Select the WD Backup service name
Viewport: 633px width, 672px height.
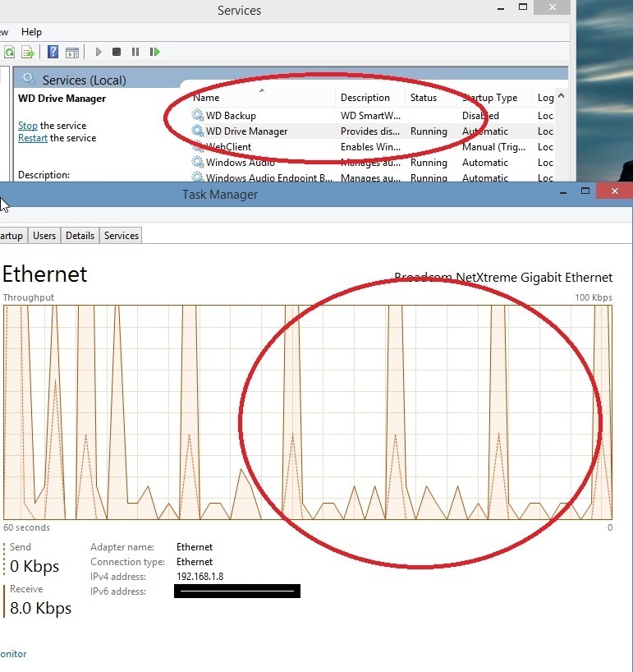(x=231, y=116)
